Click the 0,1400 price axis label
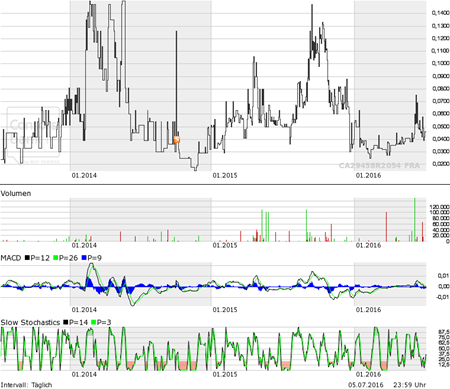Screen dimensions: 450x389 point(440,13)
